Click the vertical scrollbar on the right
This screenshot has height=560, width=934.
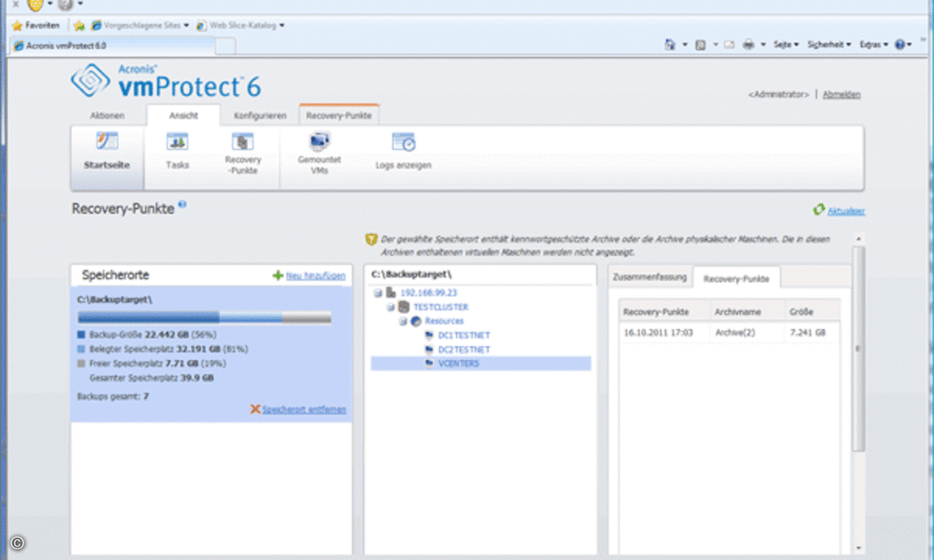859,348
